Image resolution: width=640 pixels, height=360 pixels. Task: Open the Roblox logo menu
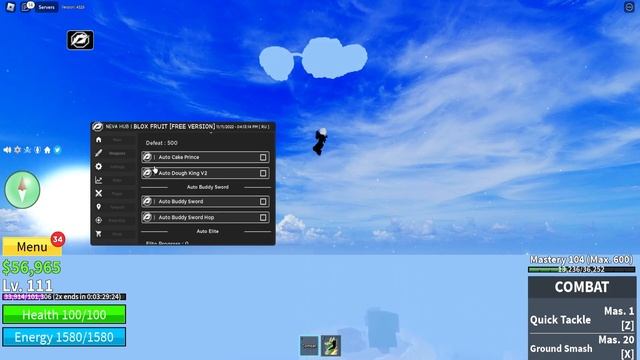coord(10,7)
